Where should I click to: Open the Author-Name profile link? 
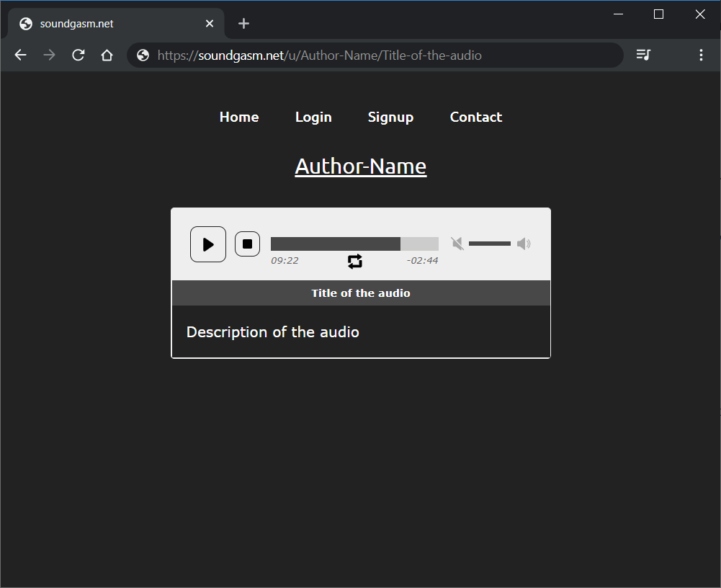click(x=361, y=166)
